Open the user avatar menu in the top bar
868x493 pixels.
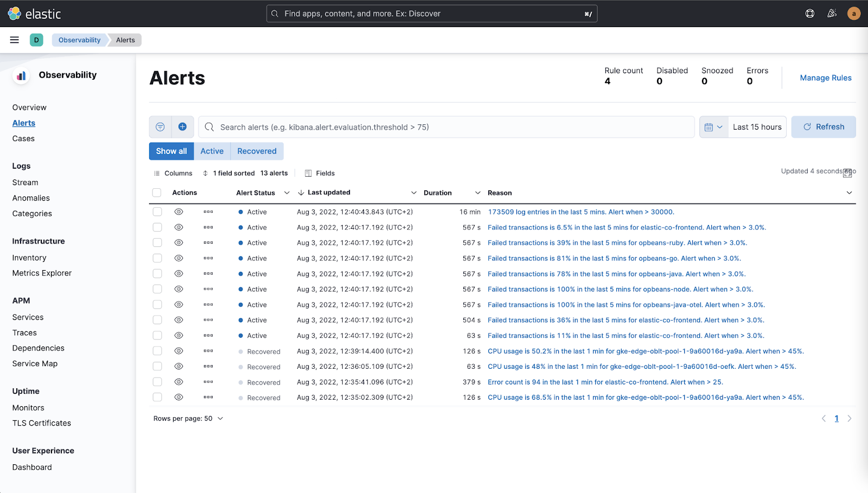[853, 13]
